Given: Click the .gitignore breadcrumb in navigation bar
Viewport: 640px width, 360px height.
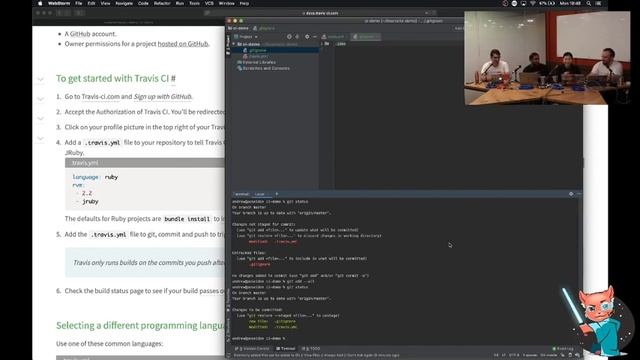Looking at the screenshot, I should pyautogui.click(x=264, y=28).
